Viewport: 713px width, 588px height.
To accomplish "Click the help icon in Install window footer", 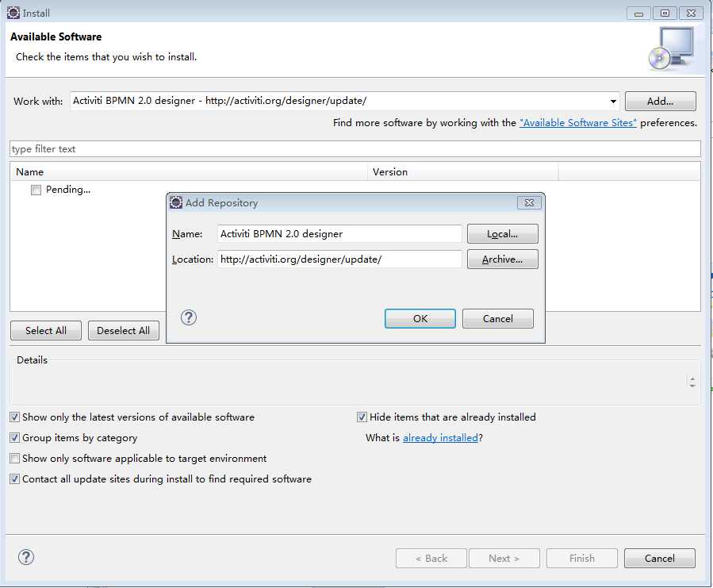I will (x=26, y=557).
